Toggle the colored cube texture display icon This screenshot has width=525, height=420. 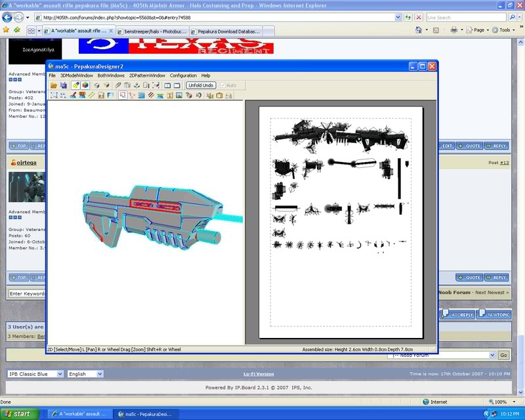coord(85,85)
